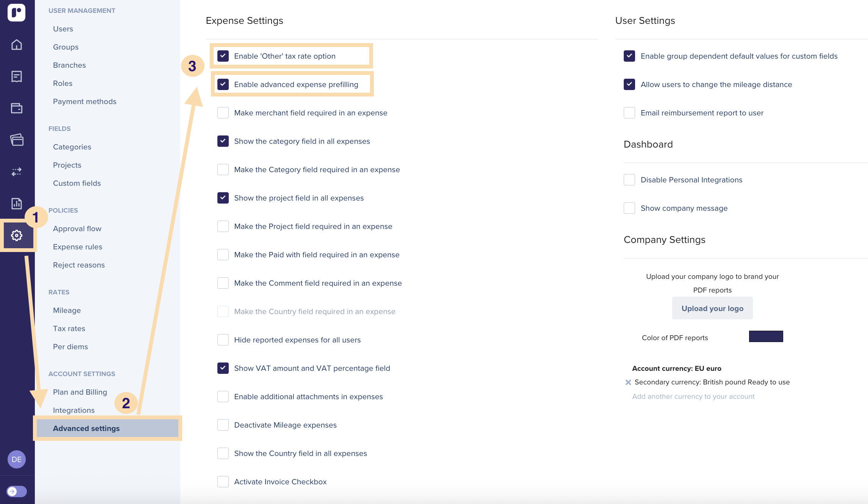The image size is (868, 504).
Task: Open the transfer arrows icon in sidebar
Action: (x=17, y=172)
